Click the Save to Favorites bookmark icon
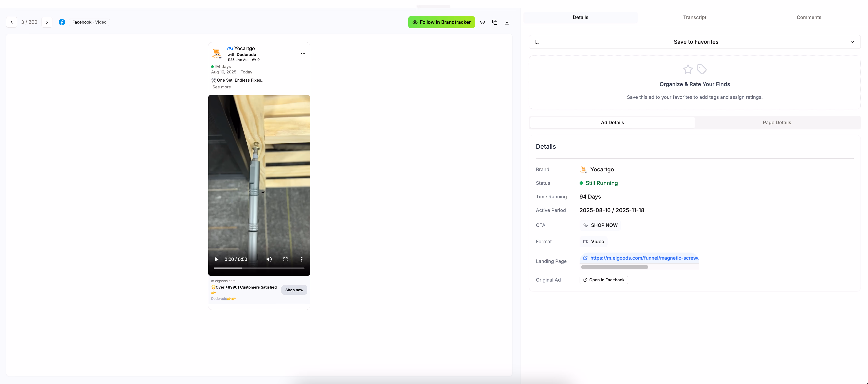This screenshot has width=868, height=384. point(537,42)
